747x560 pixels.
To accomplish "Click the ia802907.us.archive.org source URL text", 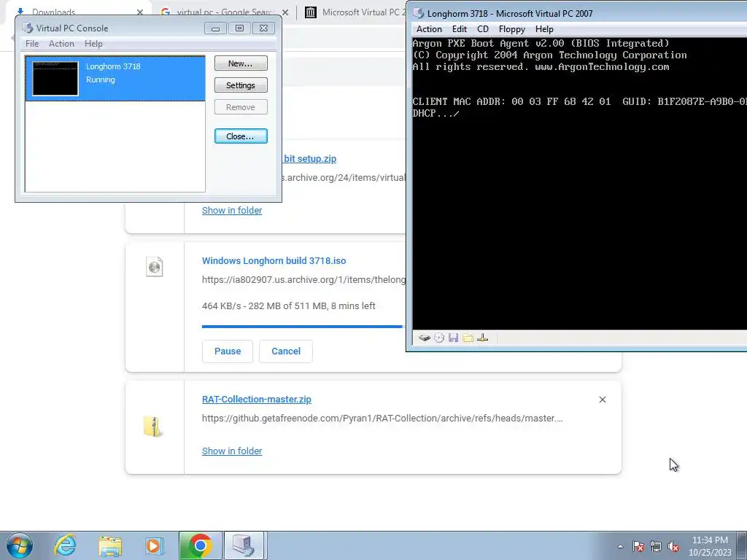I will [304, 279].
